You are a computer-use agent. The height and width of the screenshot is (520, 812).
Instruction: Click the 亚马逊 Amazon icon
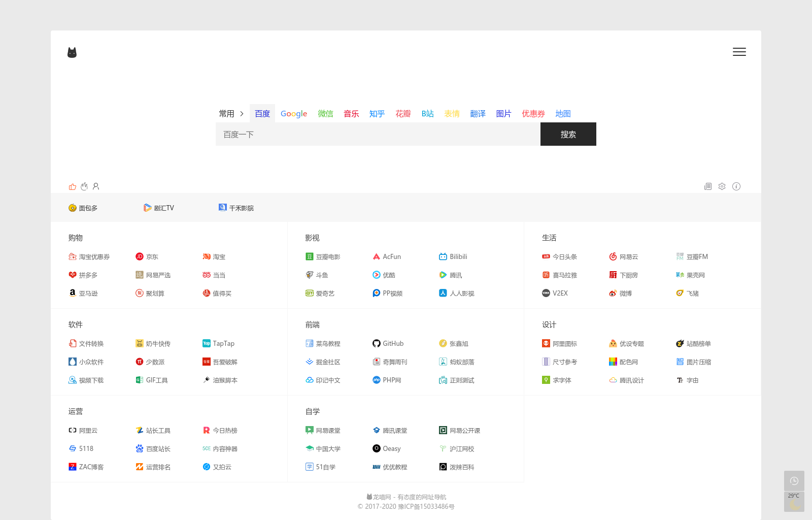(73, 293)
